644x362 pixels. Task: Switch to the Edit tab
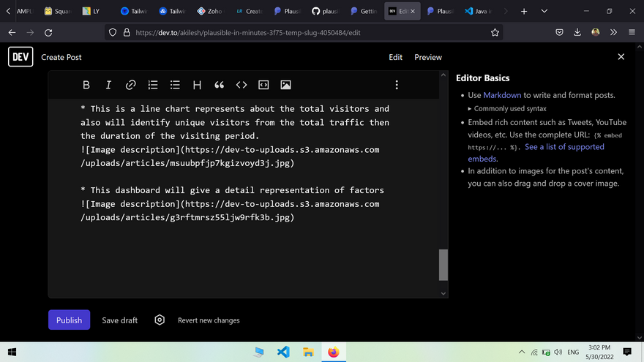(395, 57)
